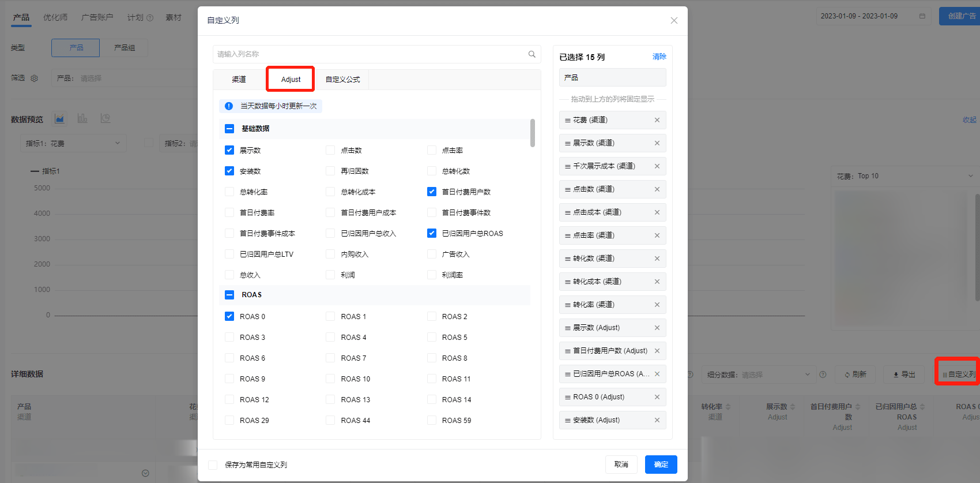
Task: Click the column list scrollbar
Action: coord(533,133)
